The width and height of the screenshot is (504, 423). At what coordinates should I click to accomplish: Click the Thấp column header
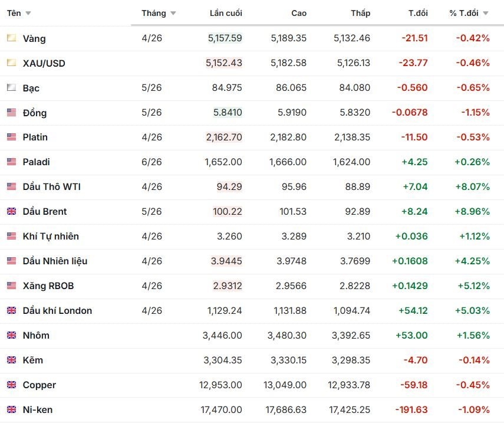(x=360, y=13)
